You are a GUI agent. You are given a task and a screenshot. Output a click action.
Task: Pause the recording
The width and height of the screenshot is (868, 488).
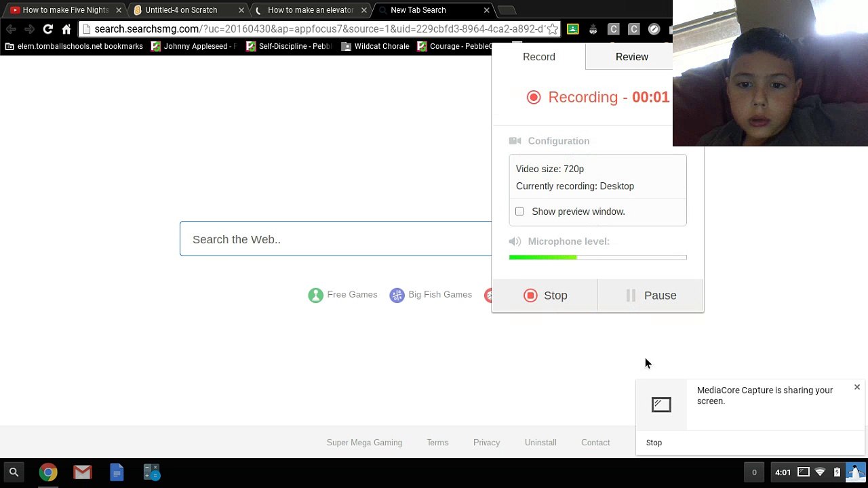tap(651, 296)
